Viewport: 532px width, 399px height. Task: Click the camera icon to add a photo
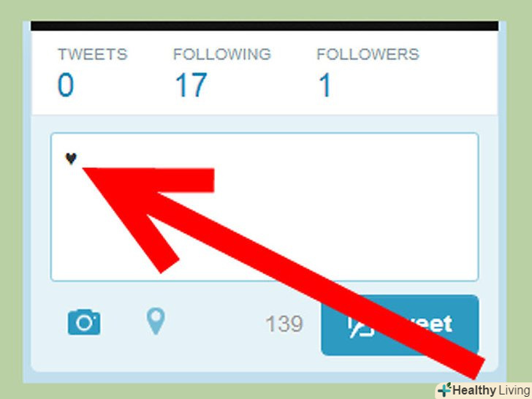84,322
